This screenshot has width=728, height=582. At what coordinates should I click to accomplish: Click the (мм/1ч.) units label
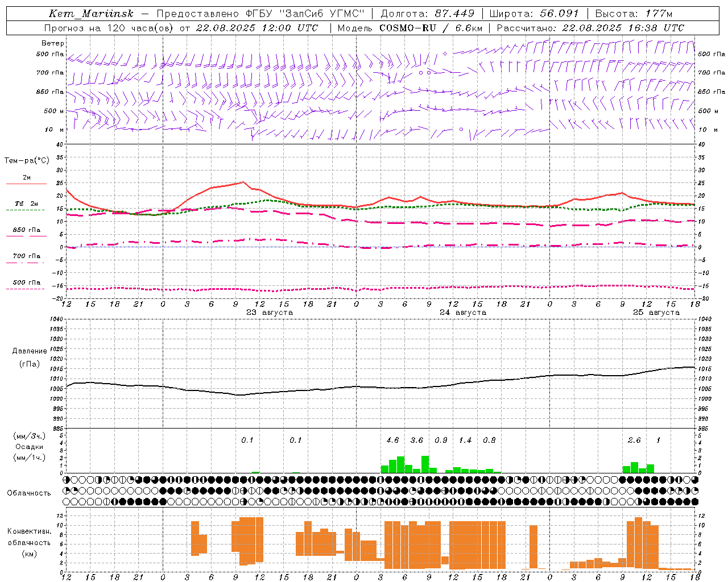(30, 458)
